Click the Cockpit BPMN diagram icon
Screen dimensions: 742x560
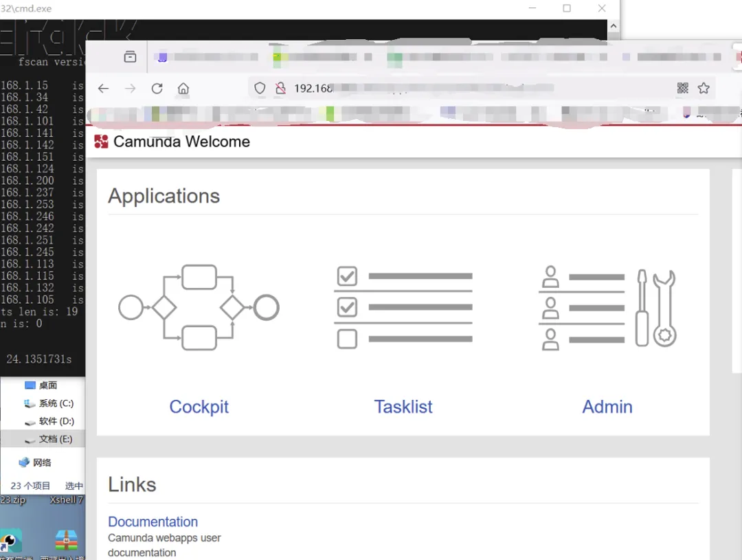pyautogui.click(x=199, y=307)
